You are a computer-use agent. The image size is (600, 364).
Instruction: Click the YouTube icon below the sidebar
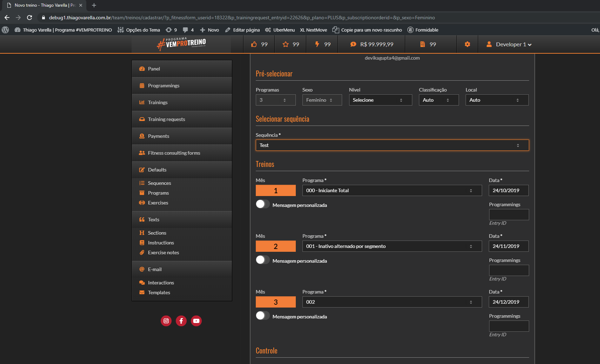tap(196, 321)
